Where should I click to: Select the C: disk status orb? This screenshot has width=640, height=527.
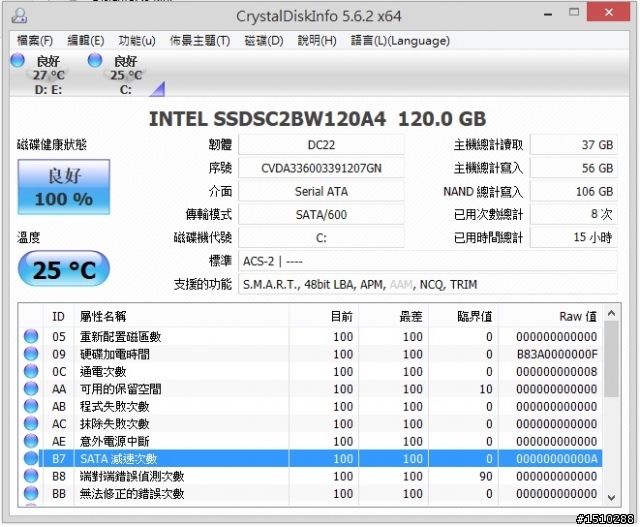(x=95, y=60)
